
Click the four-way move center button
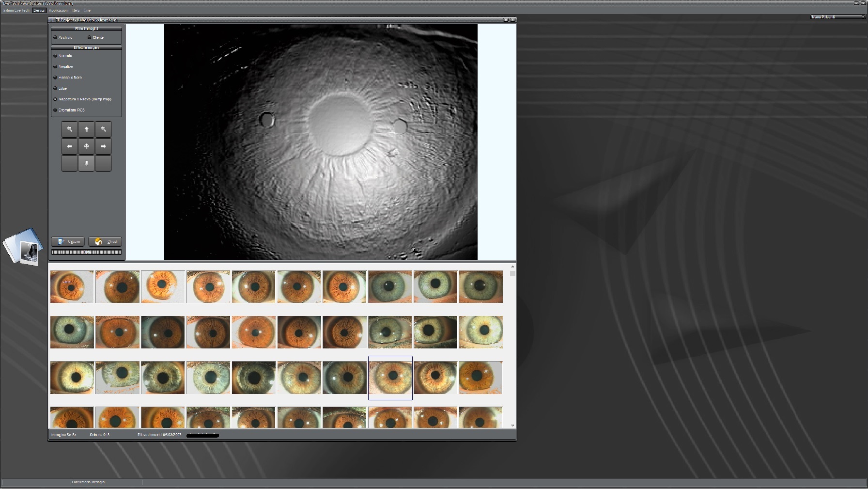87,146
